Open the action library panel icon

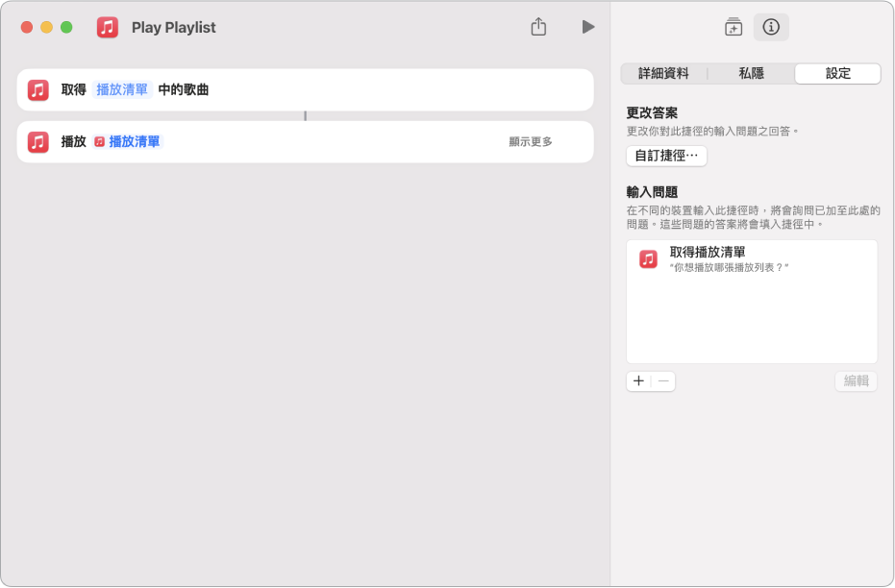(x=733, y=27)
